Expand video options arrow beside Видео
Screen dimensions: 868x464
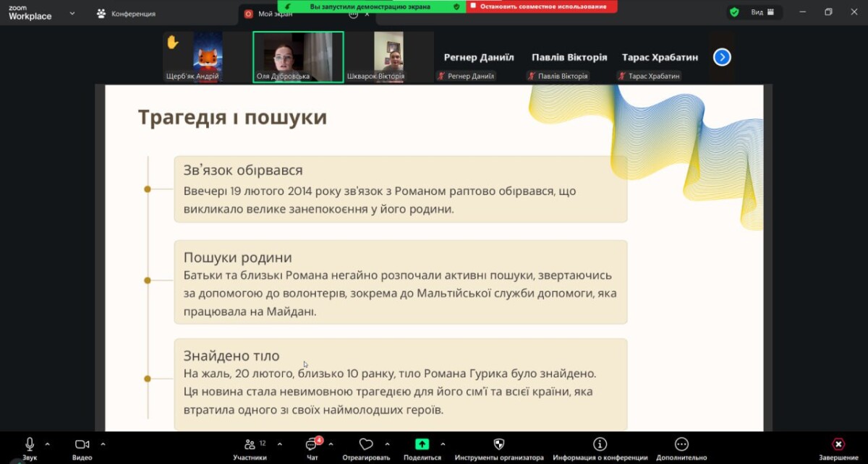[x=103, y=444]
